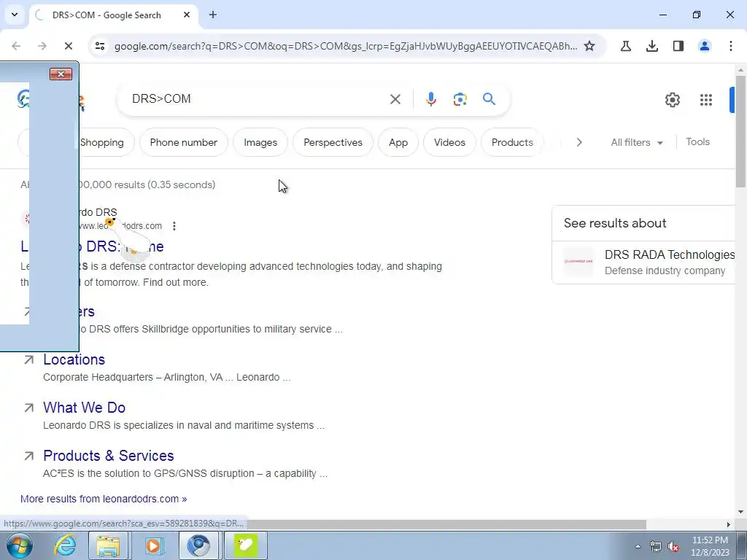Select the App filter chip
The height and width of the screenshot is (560, 747).
point(398,142)
